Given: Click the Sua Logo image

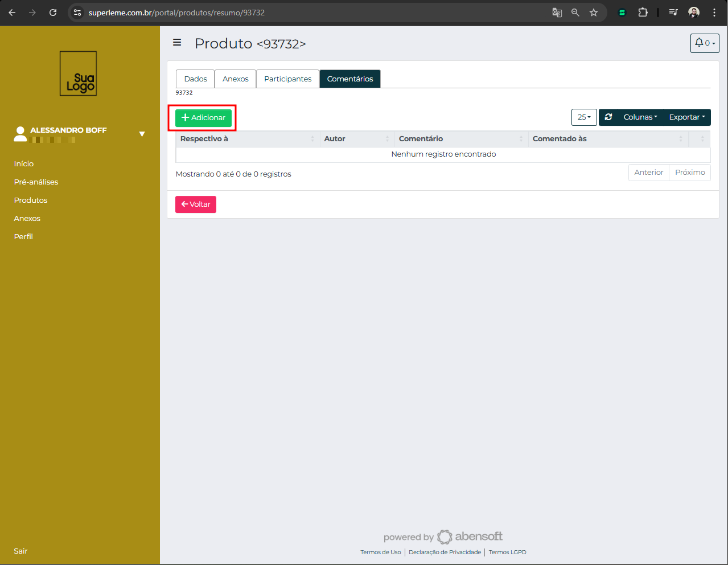Looking at the screenshot, I should pyautogui.click(x=79, y=74).
